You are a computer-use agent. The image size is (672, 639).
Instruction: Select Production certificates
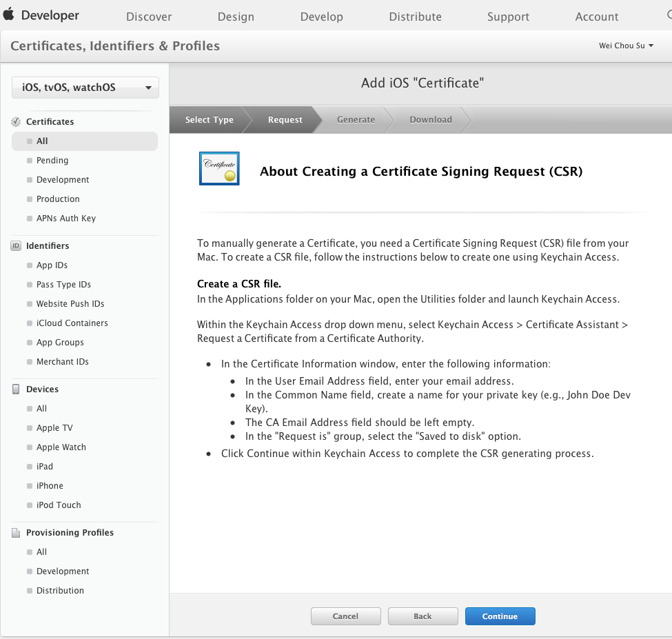[58, 199]
